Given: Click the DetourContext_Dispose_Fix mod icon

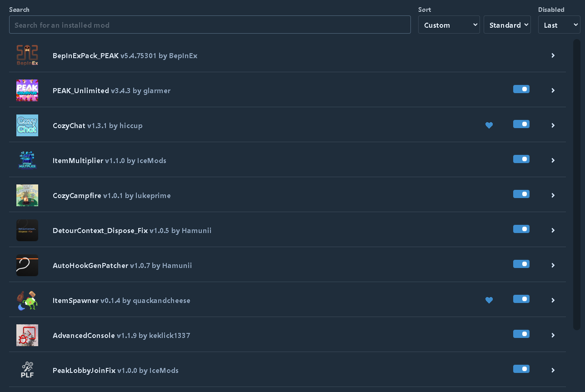Looking at the screenshot, I should [x=27, y=230].
